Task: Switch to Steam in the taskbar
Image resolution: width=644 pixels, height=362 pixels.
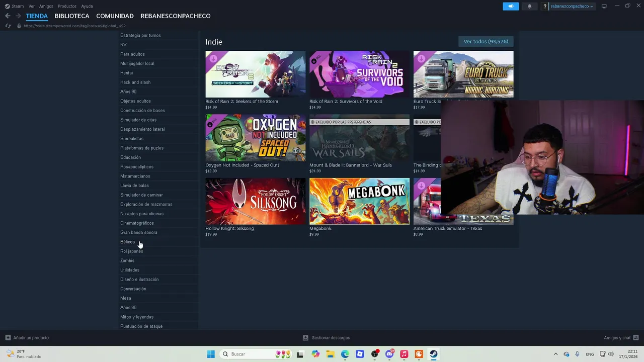Action: pyautogui.click(x=433, y=354)
